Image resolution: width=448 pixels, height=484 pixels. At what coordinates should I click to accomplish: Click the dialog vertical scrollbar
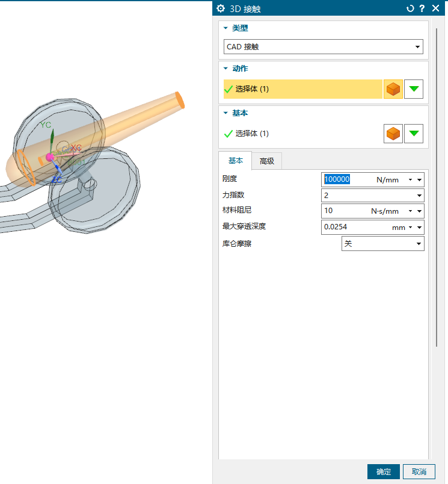coord(437,181)
